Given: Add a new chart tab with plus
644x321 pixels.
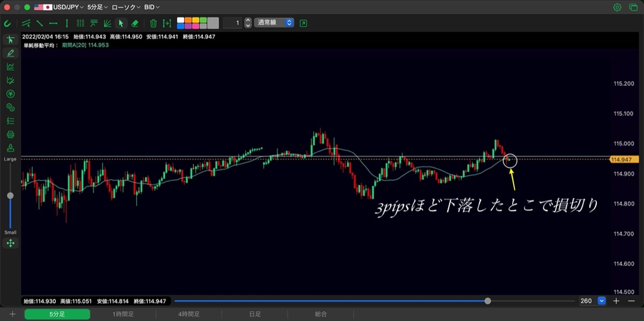Looking at the screenshot, I should click(x=12, y=314).
